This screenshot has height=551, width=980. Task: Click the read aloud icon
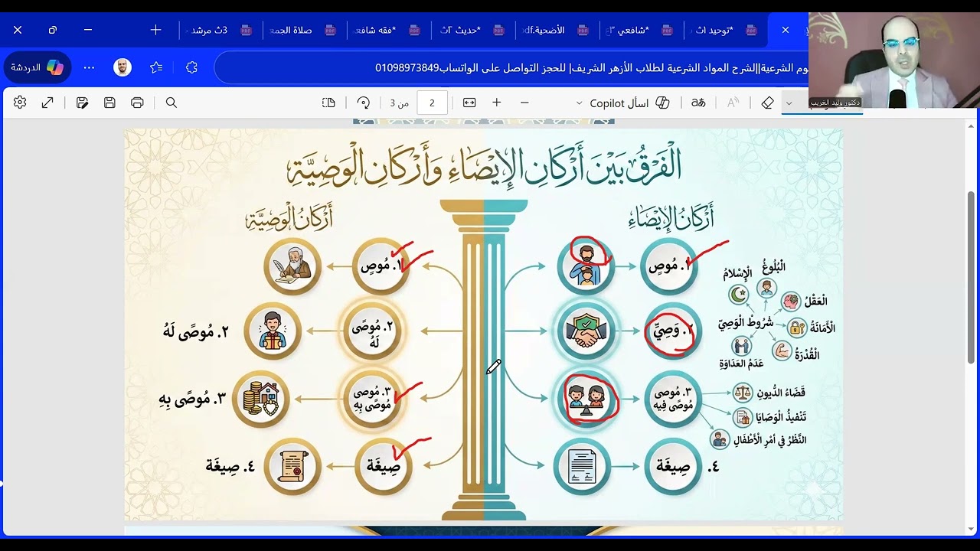click(x=733, y=103)
